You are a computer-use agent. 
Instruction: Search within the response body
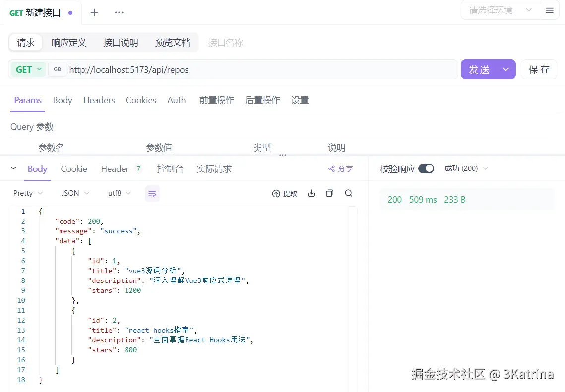pyautogui.click(x=348, y=193)
